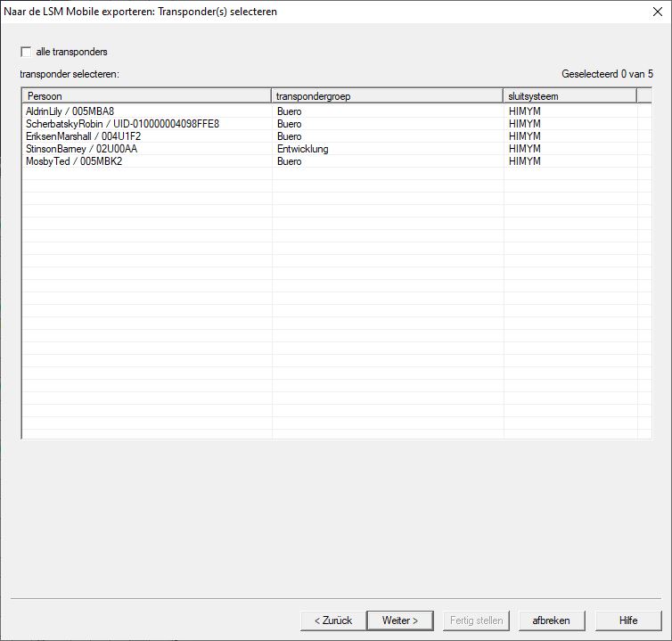The height and width of the screenshot is (641, 672).
Task: Select EriksenMarshall / 004U1F2 entry
Action: (84, 136)
